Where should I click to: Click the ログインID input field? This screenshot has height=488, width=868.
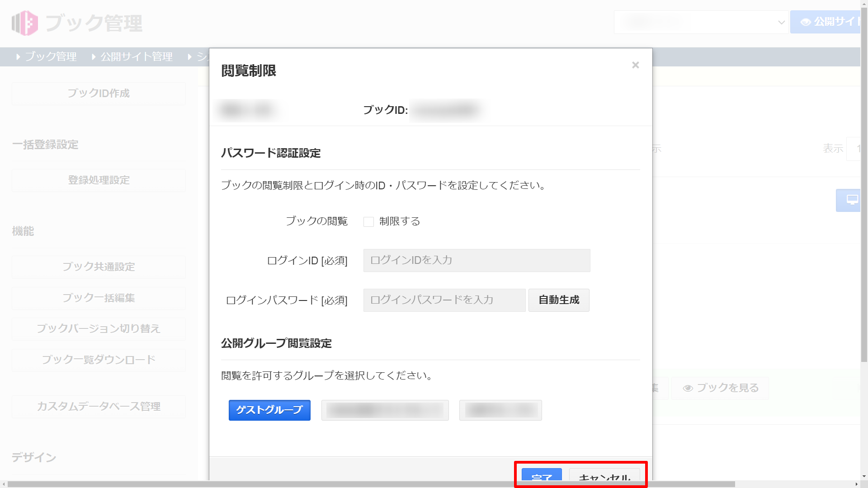(476, 260)
